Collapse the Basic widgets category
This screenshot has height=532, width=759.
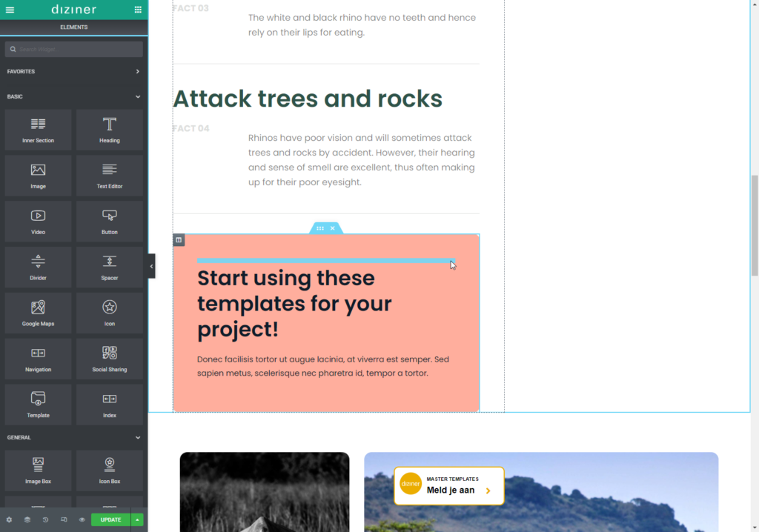point(137,96)
